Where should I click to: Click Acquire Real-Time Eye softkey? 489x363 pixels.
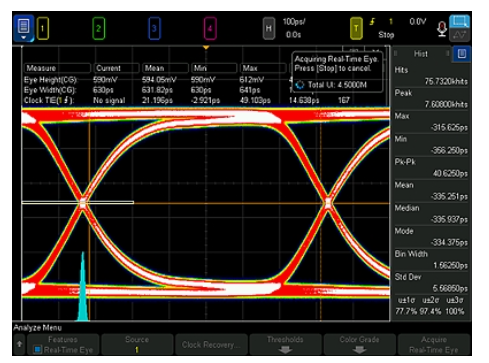(434, 344)
